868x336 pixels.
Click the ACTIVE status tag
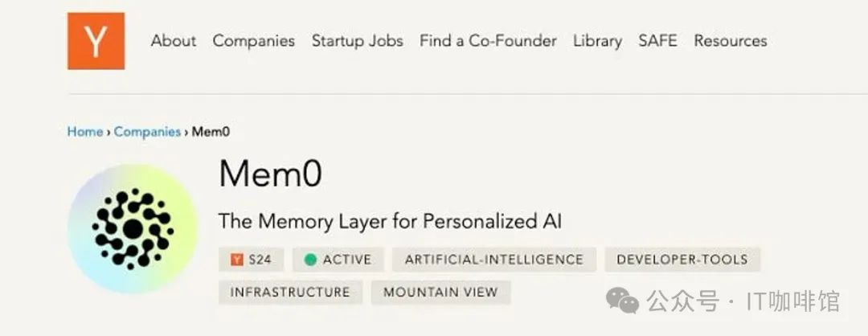pos(338,260)
